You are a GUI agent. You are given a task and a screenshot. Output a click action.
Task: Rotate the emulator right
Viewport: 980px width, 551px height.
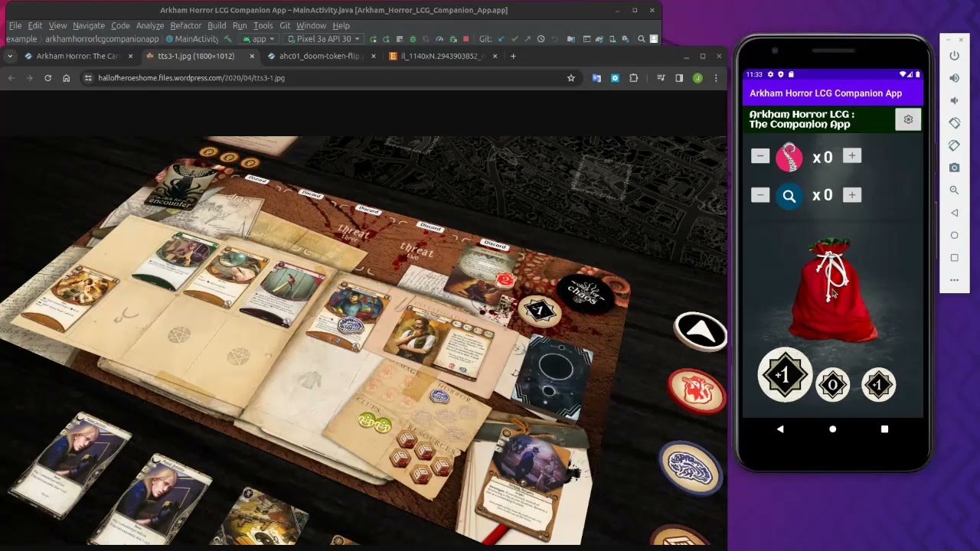[x=954, y=145]
